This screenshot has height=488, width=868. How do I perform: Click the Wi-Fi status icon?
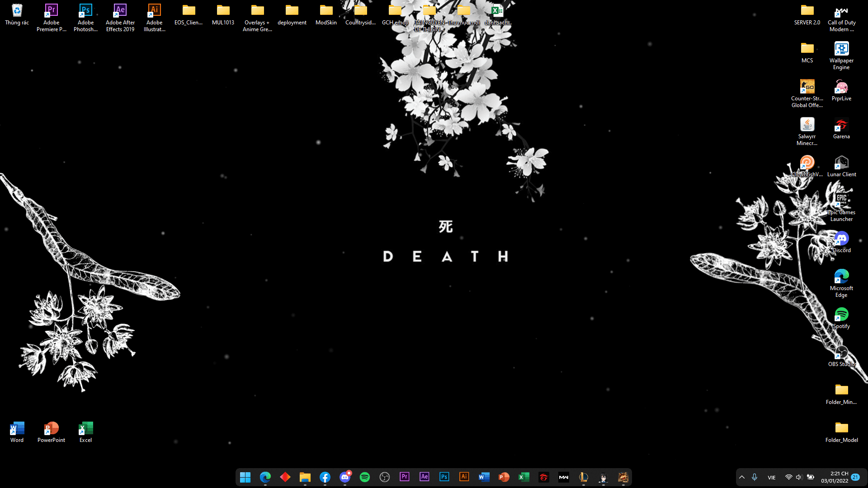[789, 477]
